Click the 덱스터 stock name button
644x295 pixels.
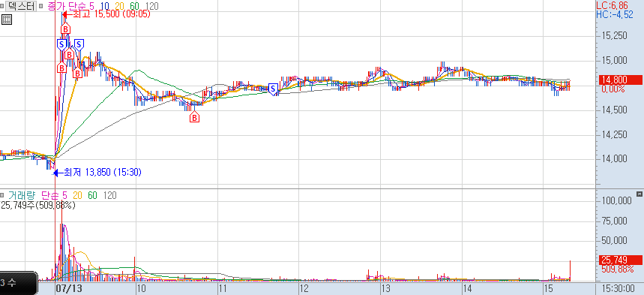point(21,6)
